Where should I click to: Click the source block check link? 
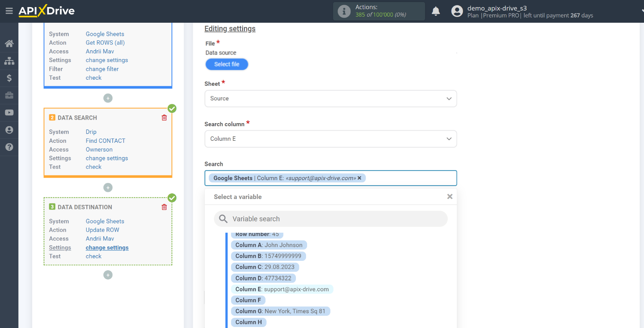(x=94, y=78)
